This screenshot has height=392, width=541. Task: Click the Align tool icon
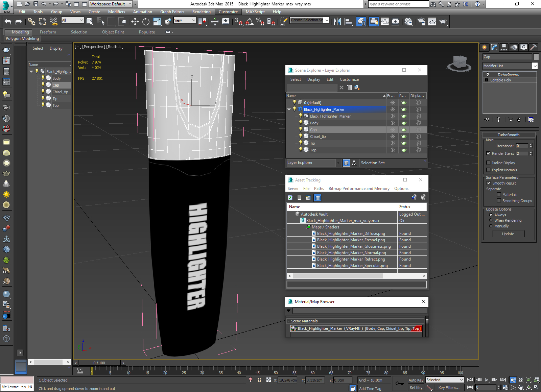point(348,22)
